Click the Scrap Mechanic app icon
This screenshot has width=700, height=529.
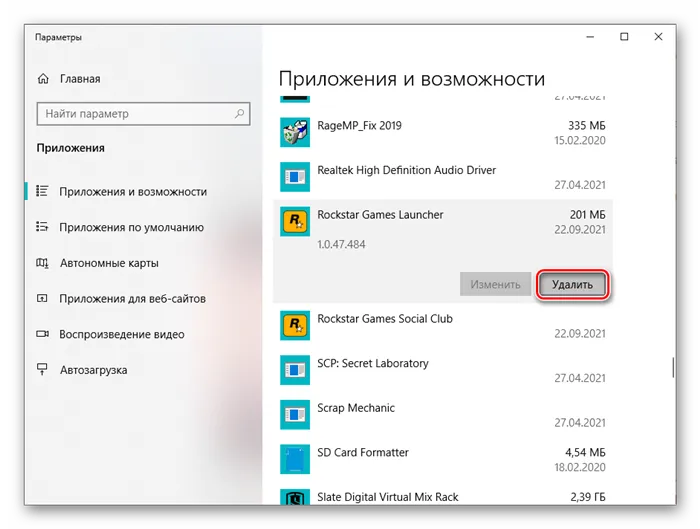(x=294, y=416)
